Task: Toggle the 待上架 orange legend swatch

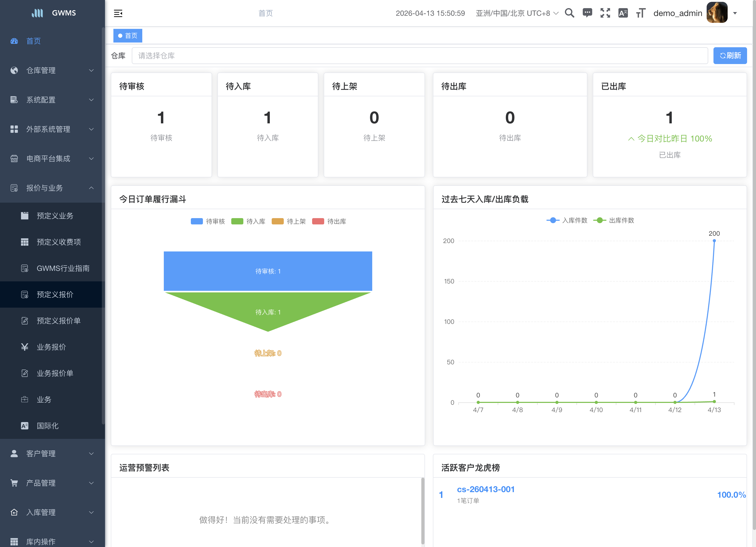Action: (278, 221)
